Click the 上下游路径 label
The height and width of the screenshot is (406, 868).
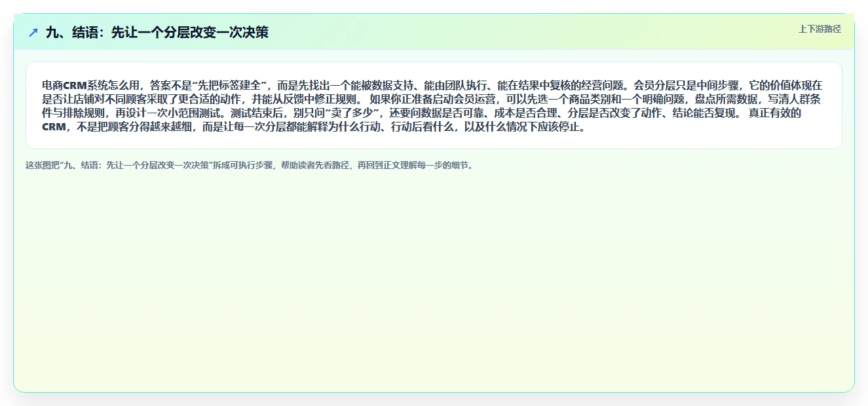820,29
